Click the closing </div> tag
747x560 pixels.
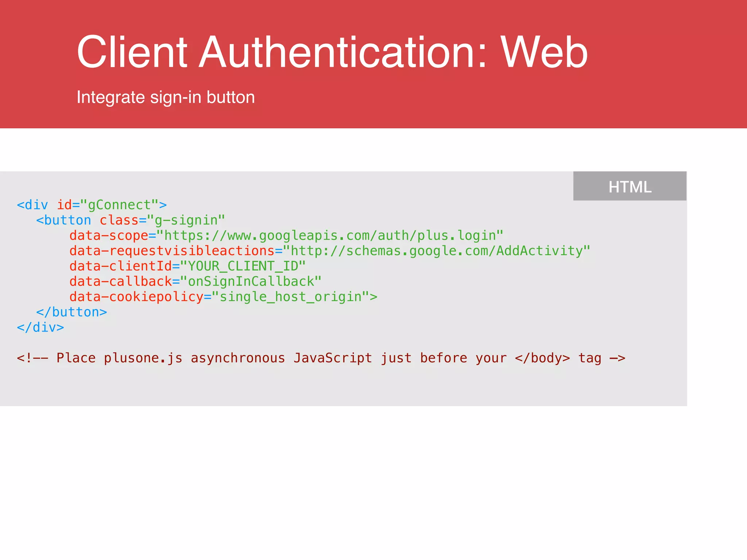40,327
